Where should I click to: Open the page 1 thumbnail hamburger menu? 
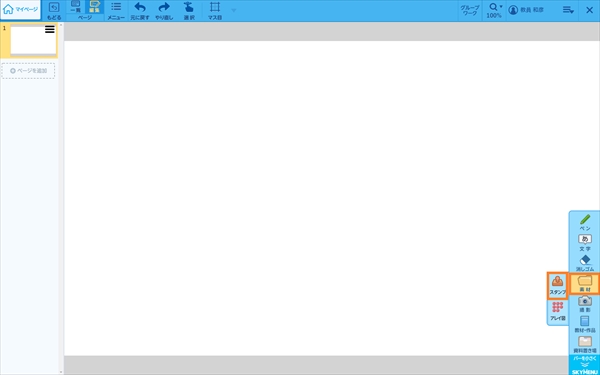(x=50, y=29)
